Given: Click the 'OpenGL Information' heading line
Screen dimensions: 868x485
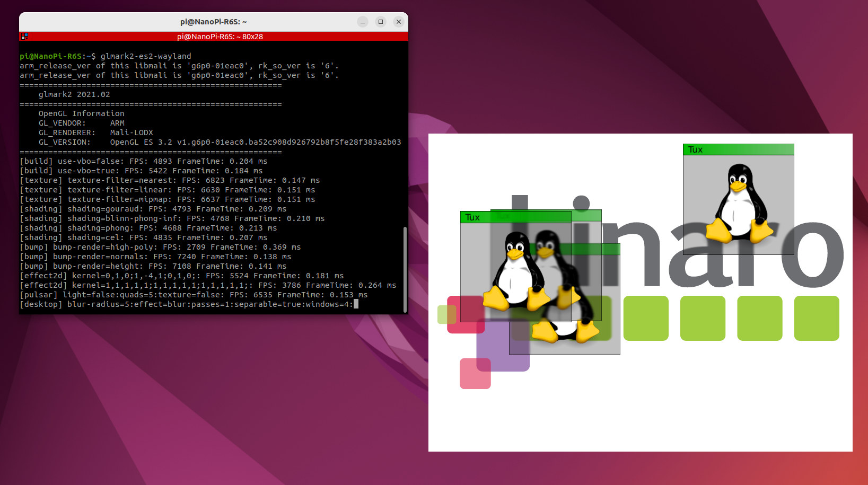Looking at the screenshot, I should pos(81,113).
